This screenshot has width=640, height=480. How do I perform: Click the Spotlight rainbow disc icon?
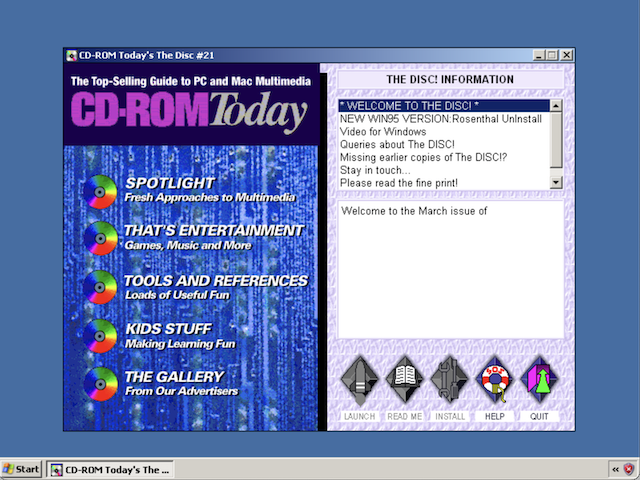tap(100, 191)
